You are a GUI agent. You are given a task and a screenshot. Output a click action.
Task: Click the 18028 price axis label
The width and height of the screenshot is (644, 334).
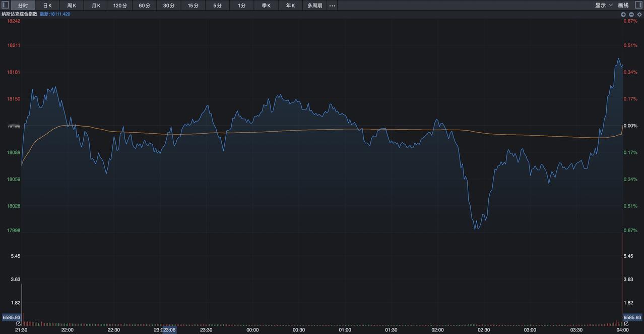[14, 206]
